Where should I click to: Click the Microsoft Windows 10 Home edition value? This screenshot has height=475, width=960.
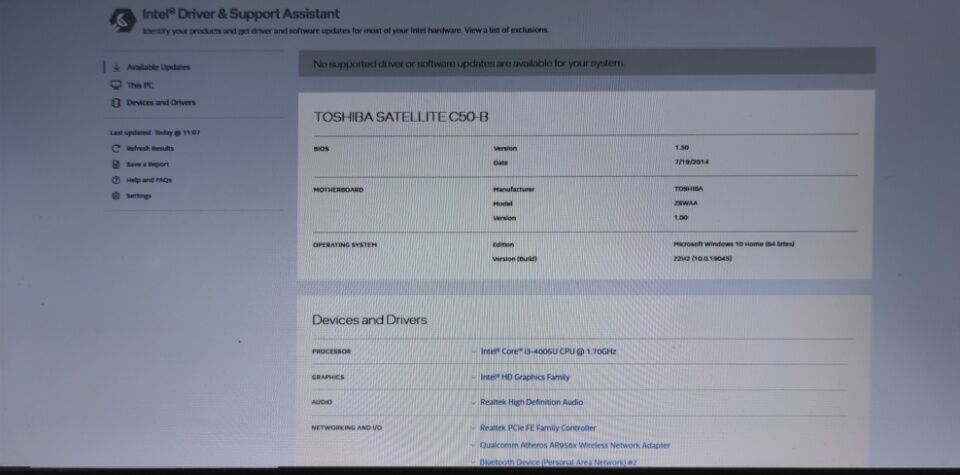(734, 244)
